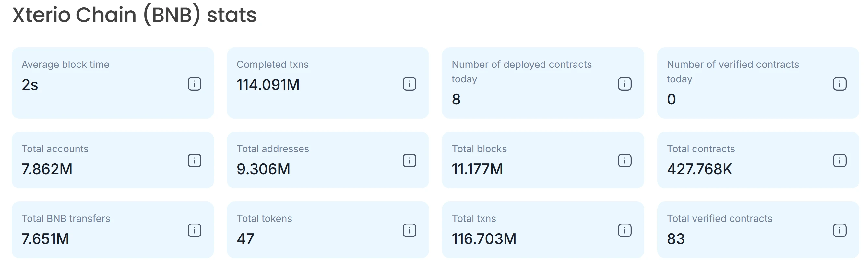Click Total BNB transfers info icon

point(195,231)
